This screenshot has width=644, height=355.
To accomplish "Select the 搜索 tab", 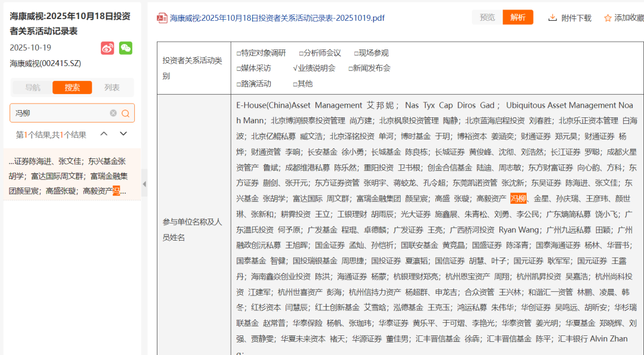I will click(x=72, y=88).
